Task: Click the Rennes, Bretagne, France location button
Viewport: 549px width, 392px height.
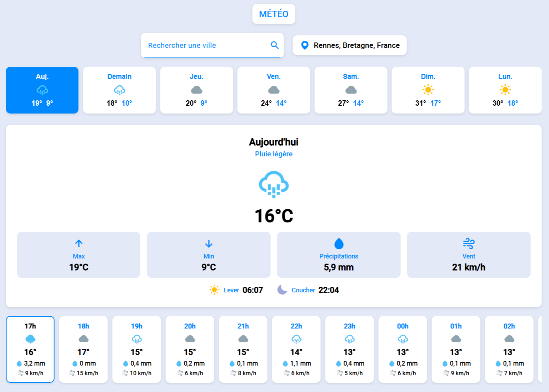Action: click(x=349, y=45)
